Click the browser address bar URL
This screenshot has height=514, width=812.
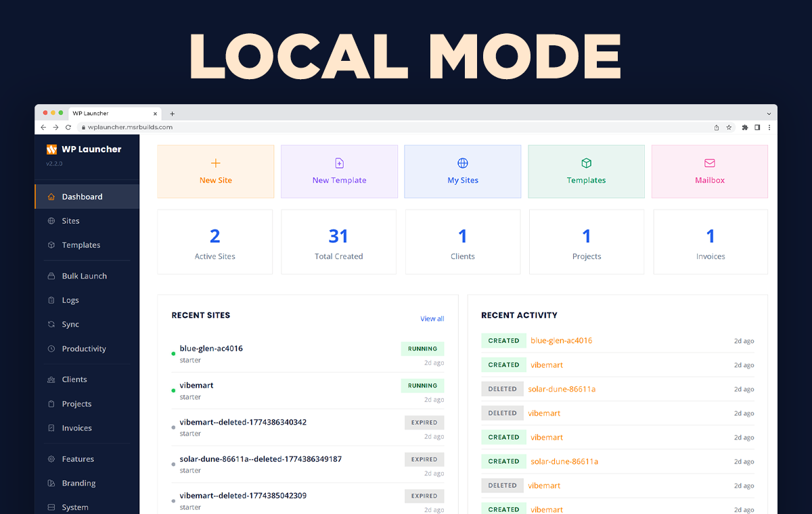point(130,127)
